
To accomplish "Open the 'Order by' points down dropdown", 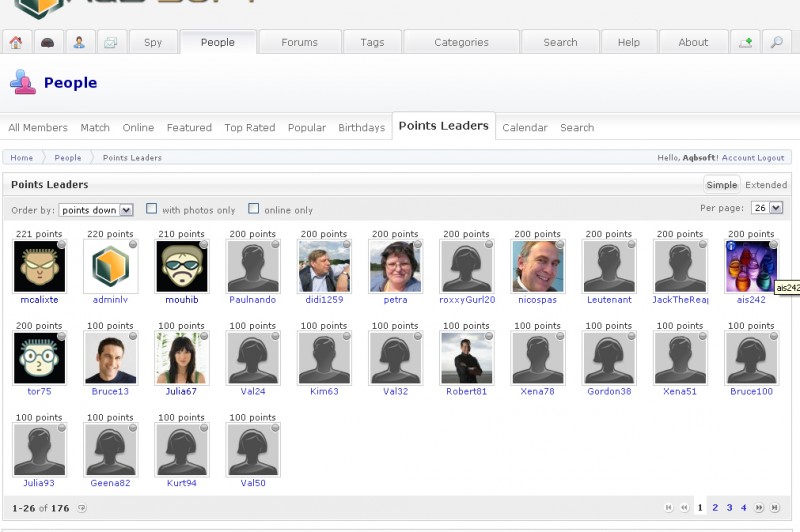I will click(96, 210).
